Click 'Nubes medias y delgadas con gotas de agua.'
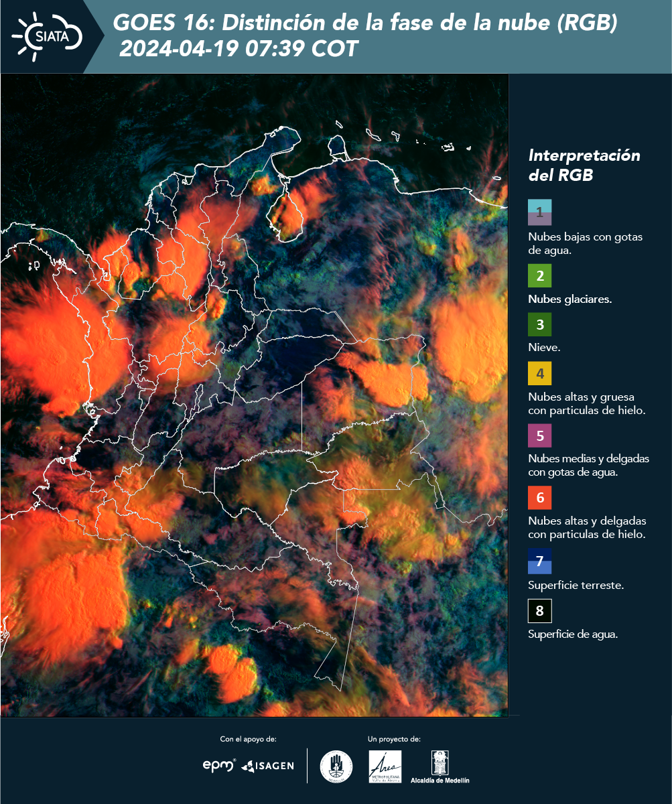The width and height of the screenshot is (672, 804). pos(588,466)
